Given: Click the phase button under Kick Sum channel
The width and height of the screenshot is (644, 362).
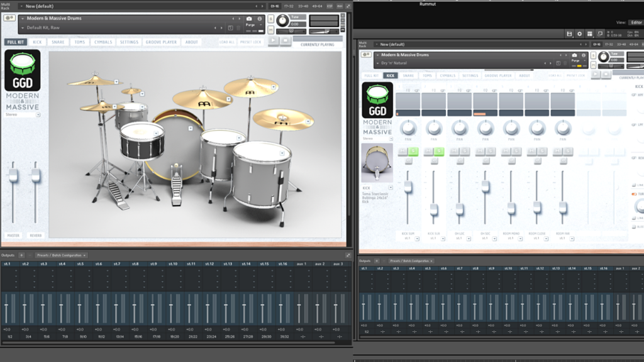Looking at the screenshot, I should (x=408, y=162).
